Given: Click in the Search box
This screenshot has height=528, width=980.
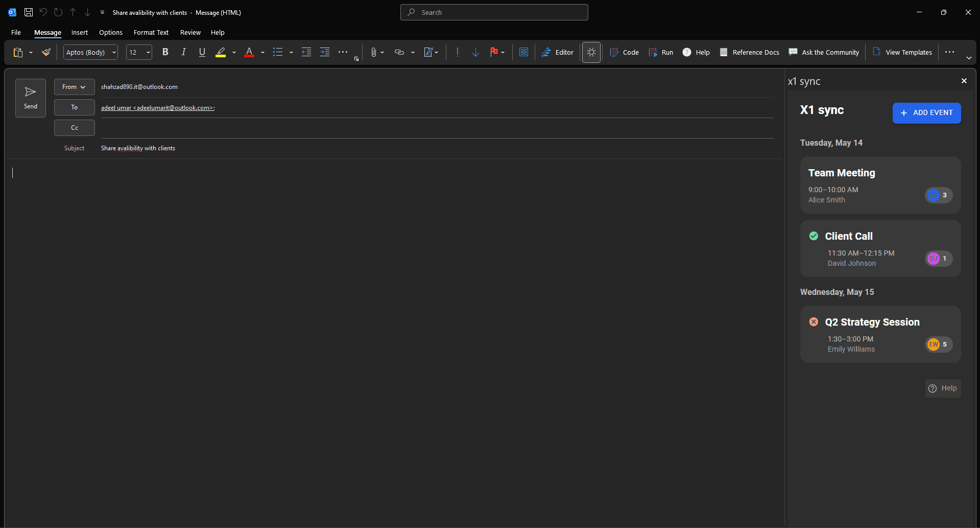Looking at the screenshot, I should [494, 12].
